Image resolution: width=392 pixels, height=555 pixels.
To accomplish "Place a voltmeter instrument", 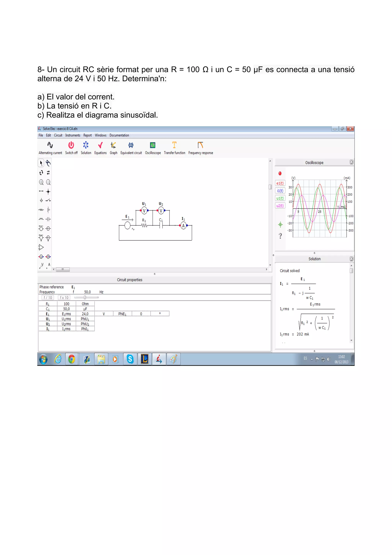I will [x=41, y=257].
